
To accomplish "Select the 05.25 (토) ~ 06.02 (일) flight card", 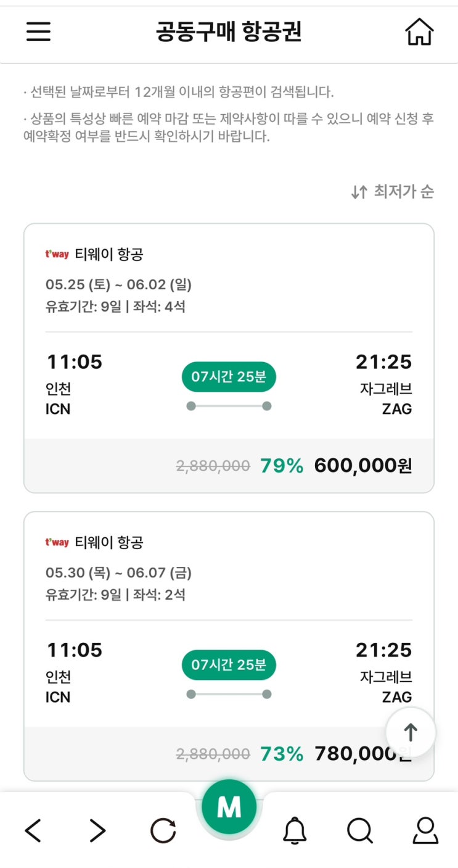I will 229,358.
